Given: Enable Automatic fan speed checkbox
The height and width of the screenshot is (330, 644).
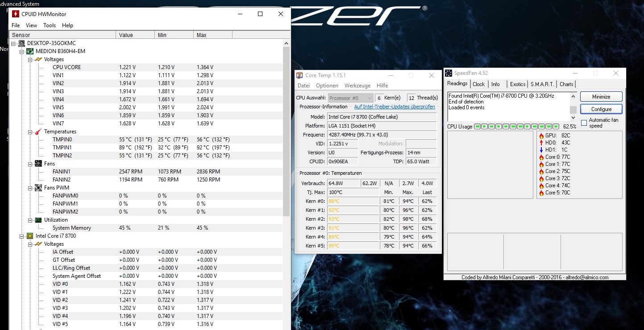Looking at the screenshot, I should 584,123.
